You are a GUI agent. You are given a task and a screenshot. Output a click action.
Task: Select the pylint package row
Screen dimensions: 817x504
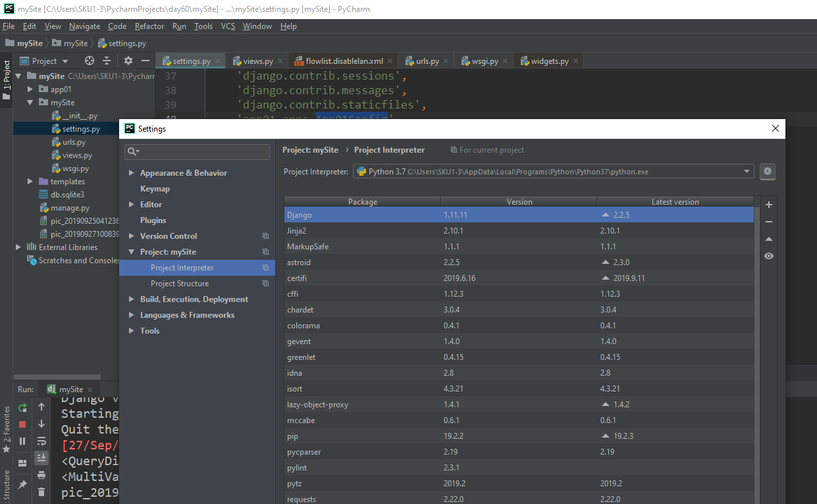pyautogui.click(x=519, y=468)
